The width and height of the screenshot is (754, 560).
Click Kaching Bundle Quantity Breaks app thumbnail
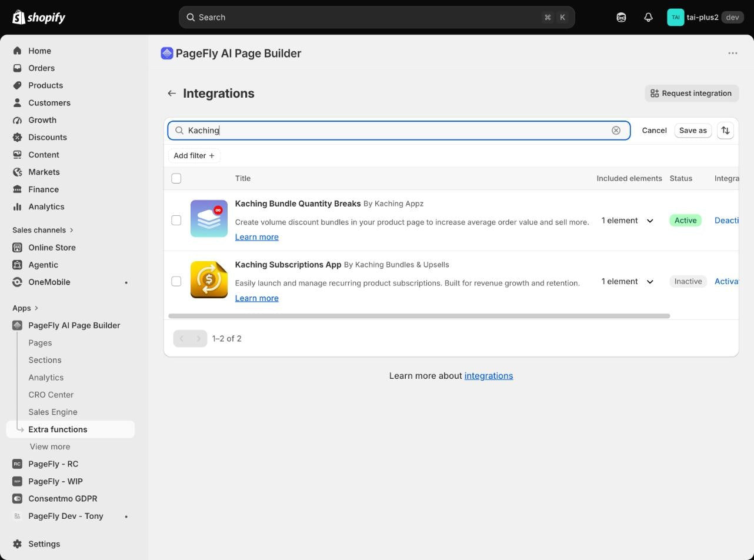209,219
